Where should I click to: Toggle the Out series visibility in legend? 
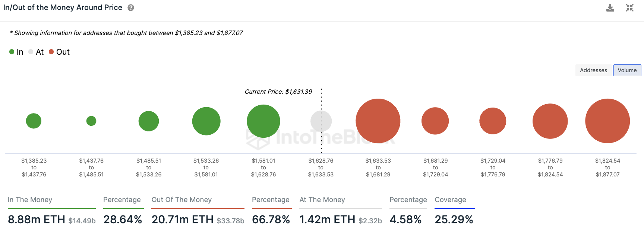[x=59, y=52]
